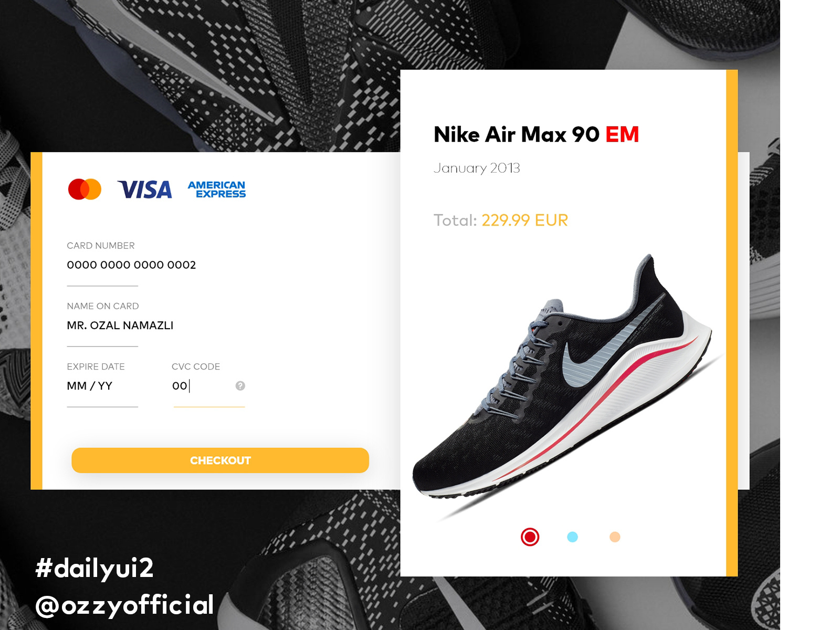Image resolution: width=840 pixels, height=630 pixels.
Task: Click the 229.99 EUR total price
Action: (524, 220)
